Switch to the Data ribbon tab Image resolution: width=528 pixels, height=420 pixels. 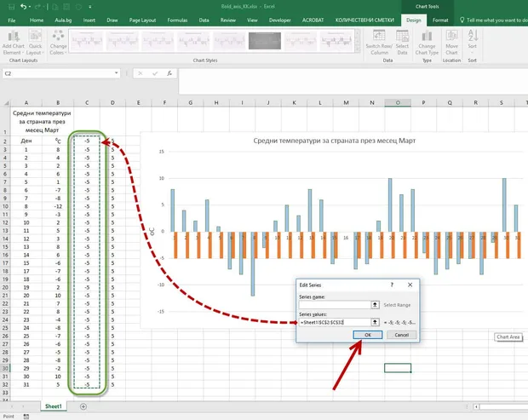click(204, 20)
